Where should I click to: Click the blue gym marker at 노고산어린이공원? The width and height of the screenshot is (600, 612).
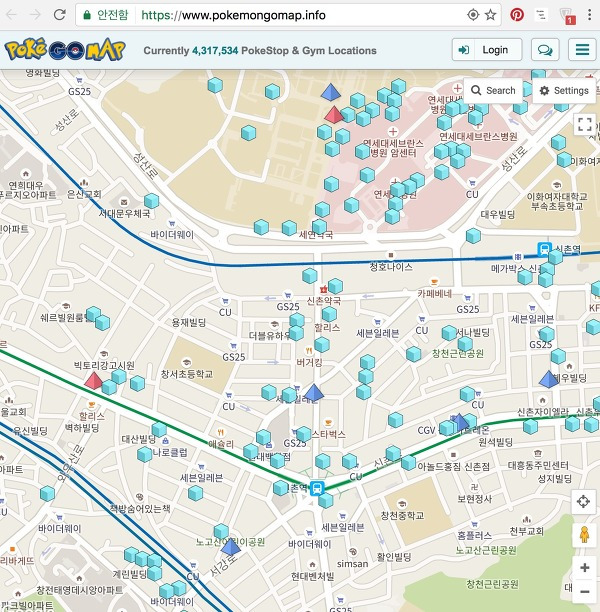(231, 546)
